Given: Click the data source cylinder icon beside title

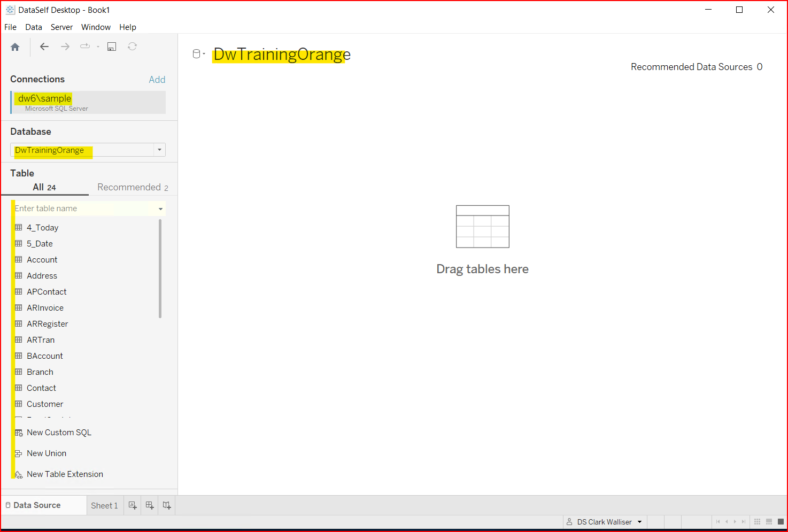Looking at the screenshot, I should pos(197,54).
